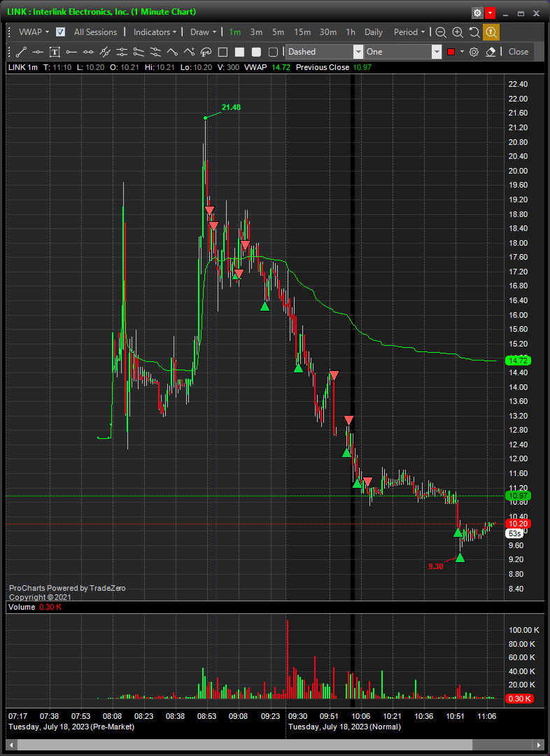The height and width of the screenshot is (756, 550).
Task: Open the One line width combo box
Action: click(x=403, y=52)
